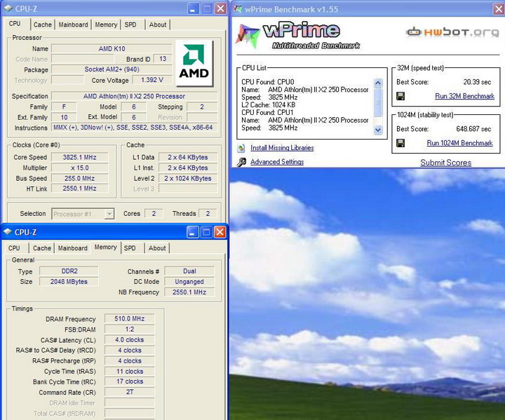Click the Specification Athlon II X2 250 field

click(x=134, y=96)
